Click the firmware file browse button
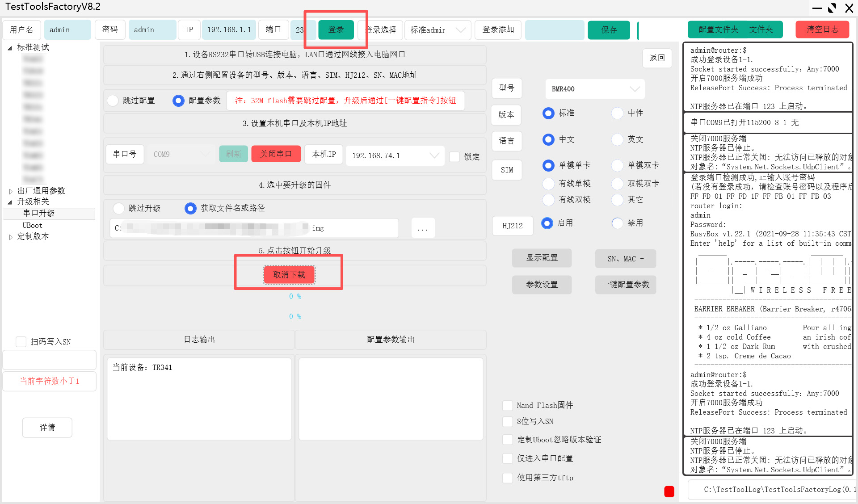This screenshot has width=858, height=504. [x=422, y=228]
